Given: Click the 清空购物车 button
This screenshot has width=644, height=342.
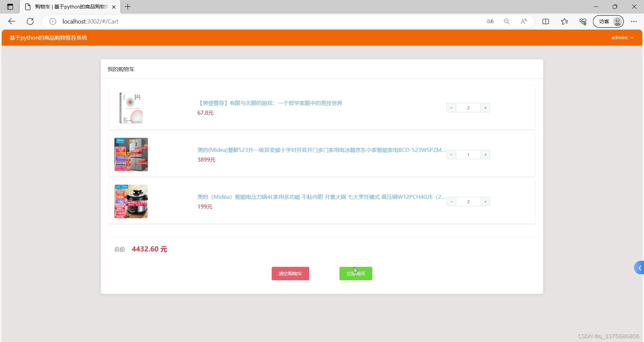Looking at the screenshot, I should tap(290, 273).
